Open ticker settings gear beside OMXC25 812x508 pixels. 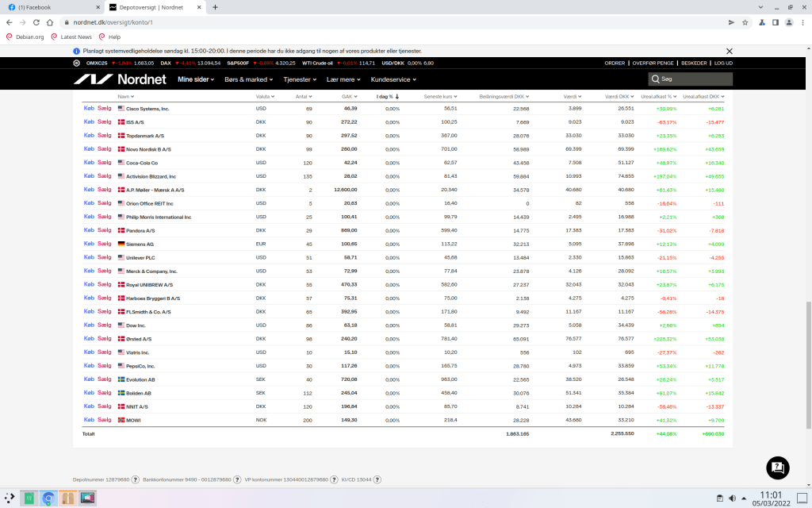point(76,63)
